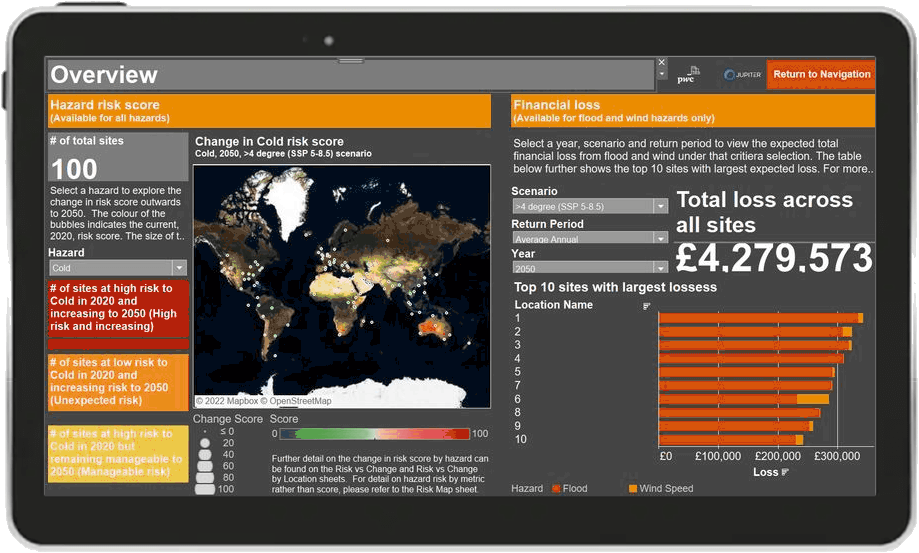Image resolution: width=919 pixels, height=553 pixels.
Task: Open the Hazard dropdown showing Cold
Action: (x=179, y=268)
